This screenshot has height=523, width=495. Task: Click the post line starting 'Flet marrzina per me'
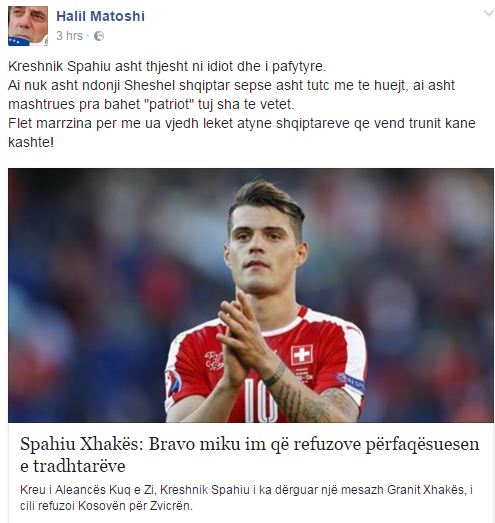[x=242, y=123]
